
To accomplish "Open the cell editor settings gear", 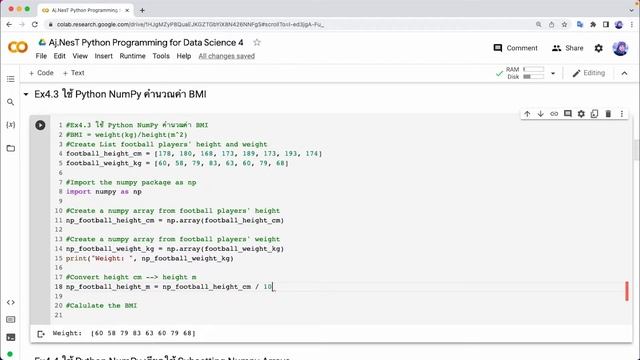I will click(581, 114).
